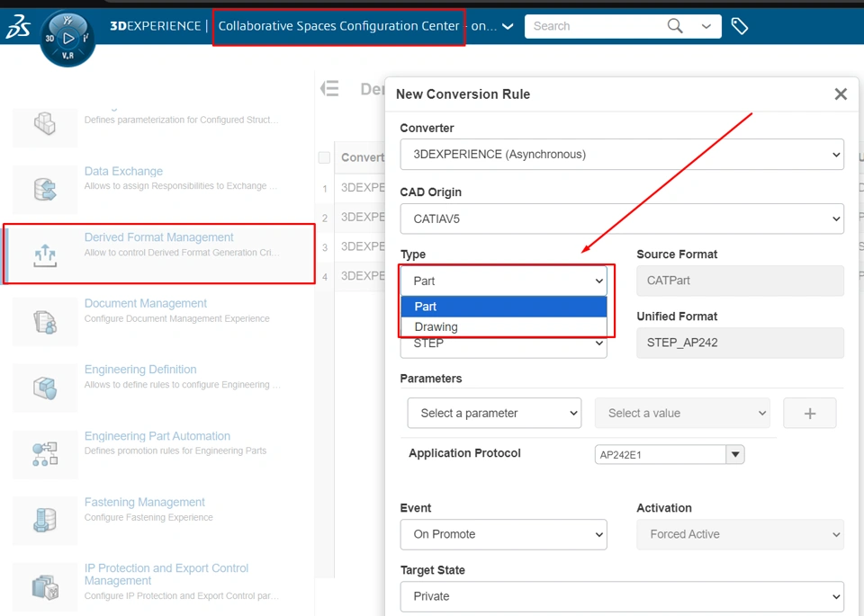Open Derived Format Management link
The image size is (864, 616).
(x=158, y=237)
